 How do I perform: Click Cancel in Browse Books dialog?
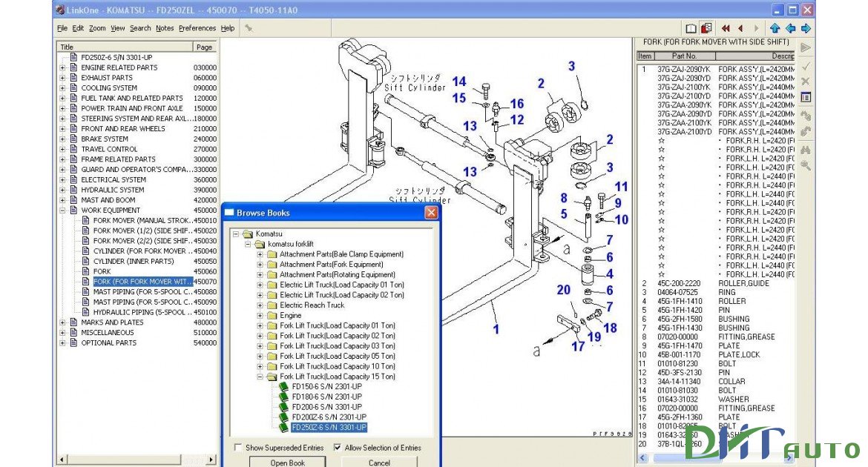click(379, 462)
